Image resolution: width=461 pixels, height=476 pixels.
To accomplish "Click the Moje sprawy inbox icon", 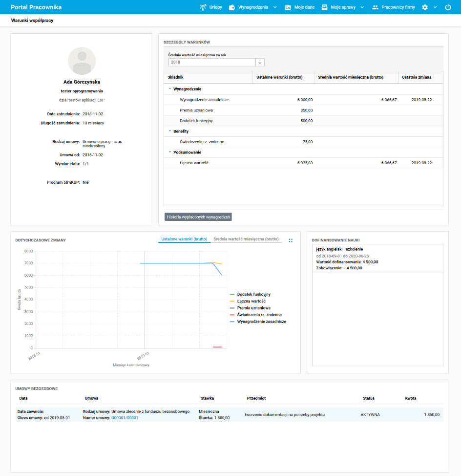I will (x=325, y=7).
